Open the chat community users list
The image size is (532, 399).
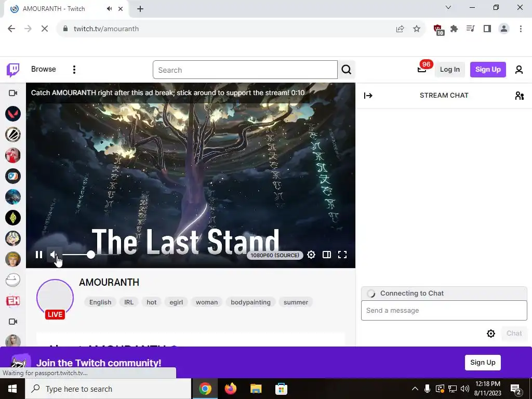(x=520, y=96)
